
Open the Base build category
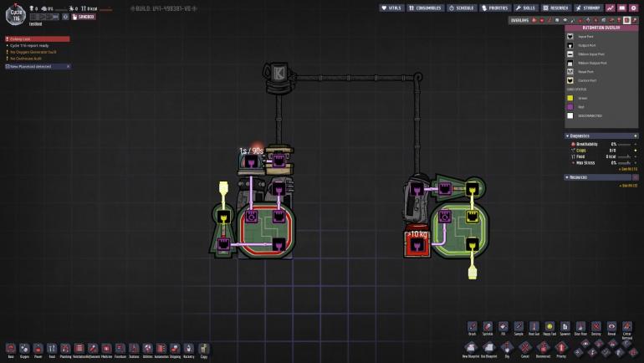tap(11, 349)
